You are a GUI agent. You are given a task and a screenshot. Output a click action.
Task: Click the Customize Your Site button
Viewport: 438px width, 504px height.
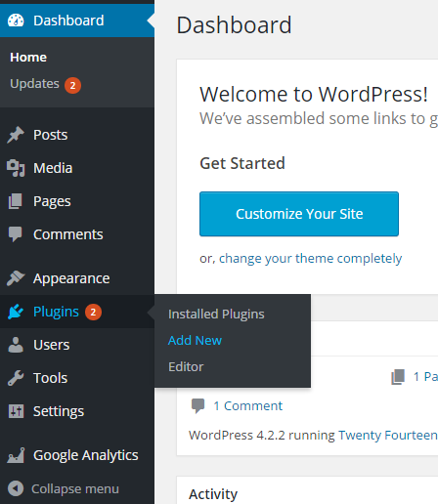299,214
